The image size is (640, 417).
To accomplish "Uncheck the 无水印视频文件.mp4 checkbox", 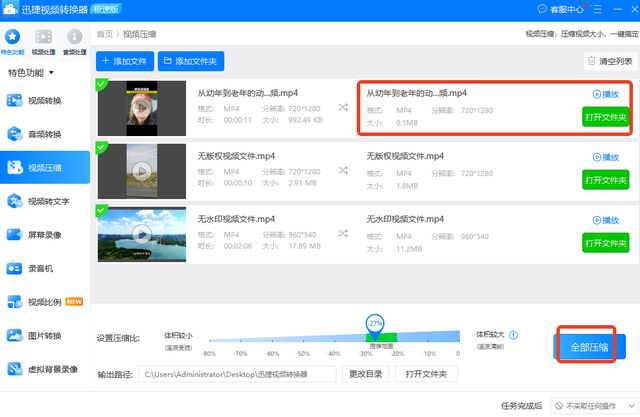I will pyautogui.click(x=101, y=210).
